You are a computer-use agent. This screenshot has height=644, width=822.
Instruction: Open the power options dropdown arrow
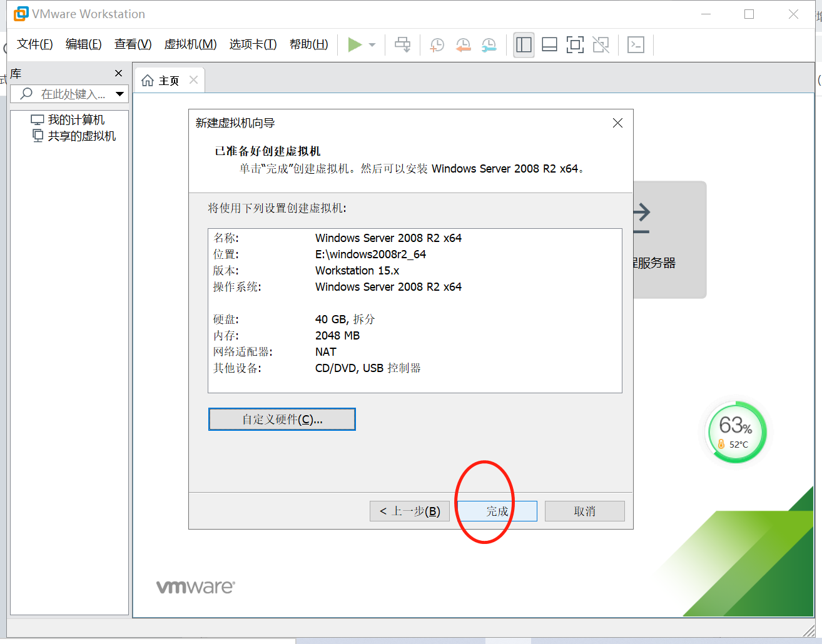[372, 45]
